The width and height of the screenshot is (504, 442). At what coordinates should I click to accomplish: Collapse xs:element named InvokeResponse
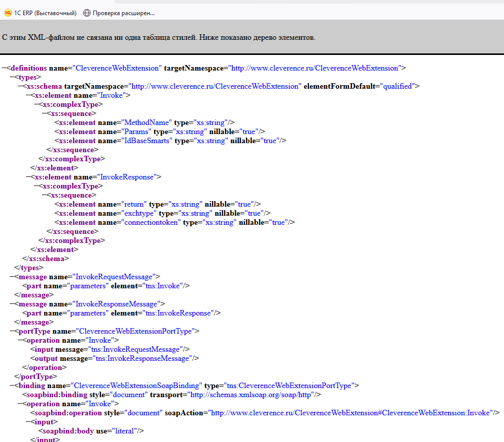(28, 177)
